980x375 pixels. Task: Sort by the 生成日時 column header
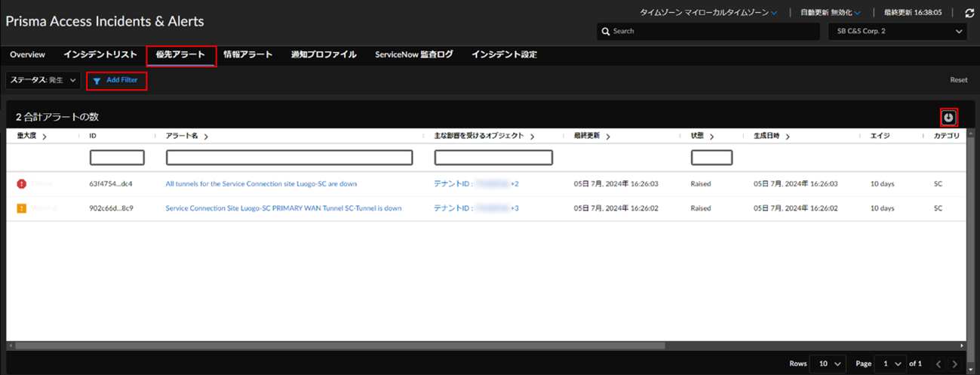(772, 137)
